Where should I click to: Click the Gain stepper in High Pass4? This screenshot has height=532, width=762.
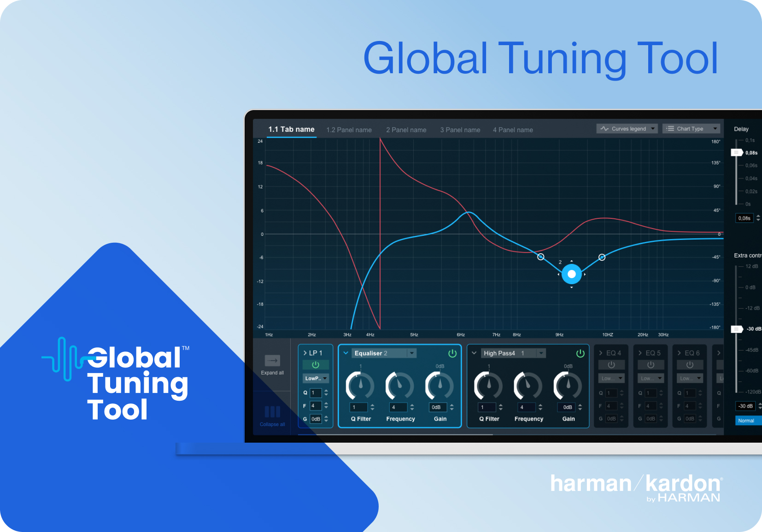click(580, 407)
